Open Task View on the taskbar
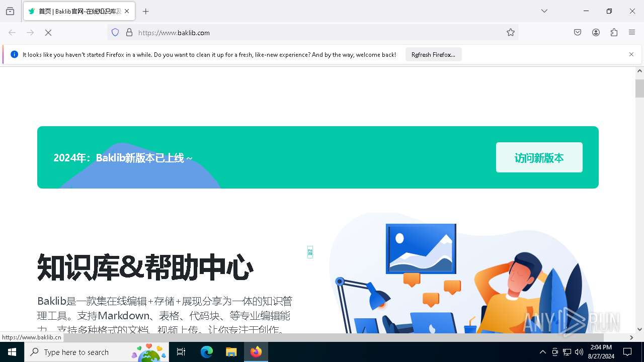644x362 pixels. click(181, 352)
